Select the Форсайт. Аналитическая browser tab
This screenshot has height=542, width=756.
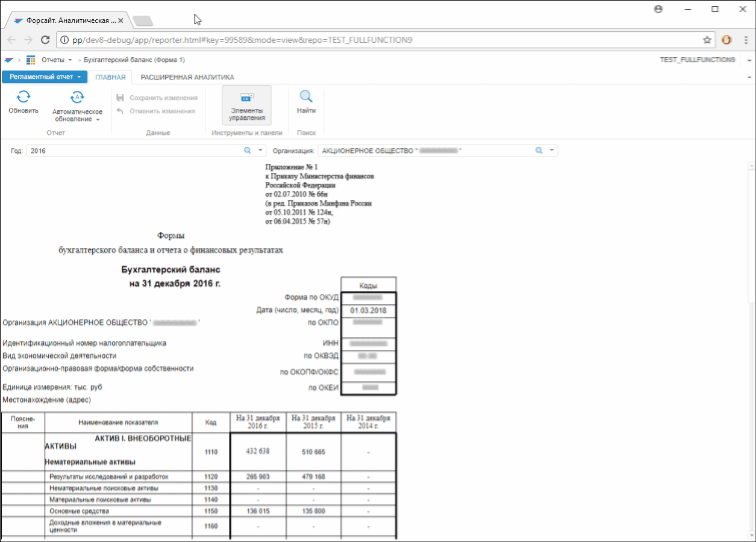click(67, 20)
